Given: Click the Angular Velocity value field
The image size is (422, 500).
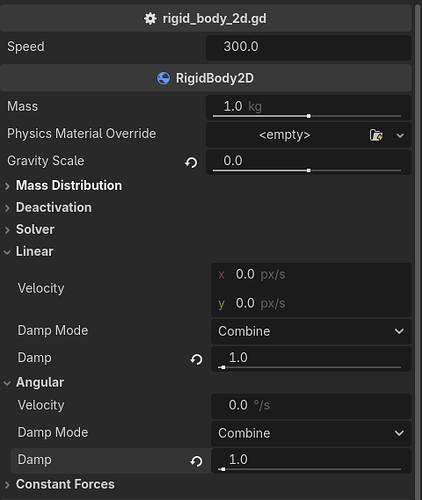Looking at the screenshot, I should 311,406.
